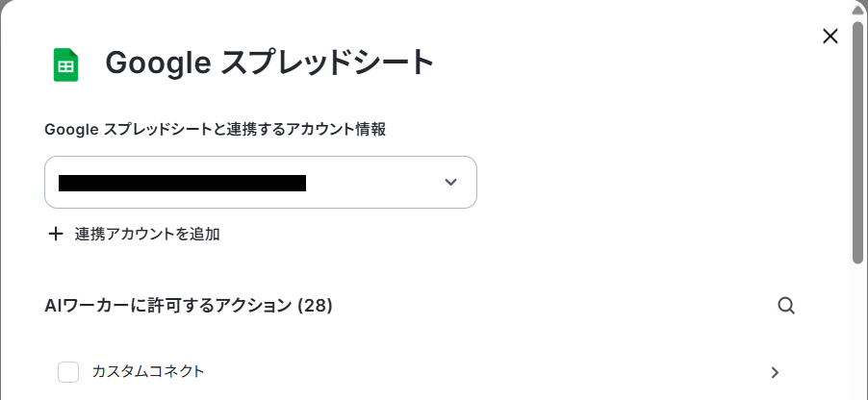Click the blacked-out account name in dropdown
Viewport: 868px width, 400px height.
coord(182,183)
